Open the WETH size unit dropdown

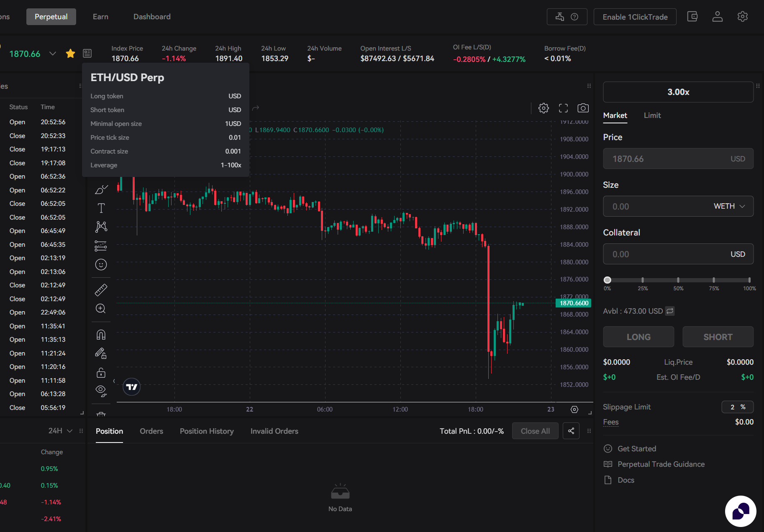pyautogui.click(x=729, y=206)
